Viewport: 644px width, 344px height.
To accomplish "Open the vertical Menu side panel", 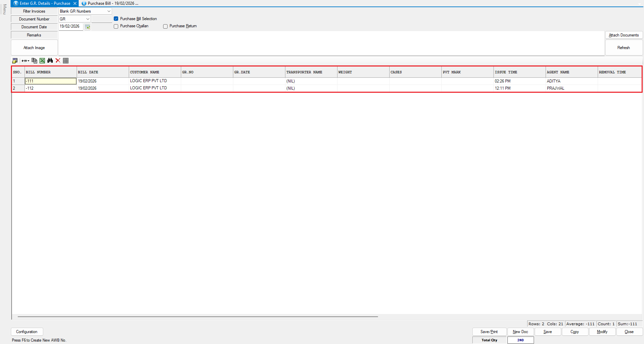I will (x=4, y=9).
